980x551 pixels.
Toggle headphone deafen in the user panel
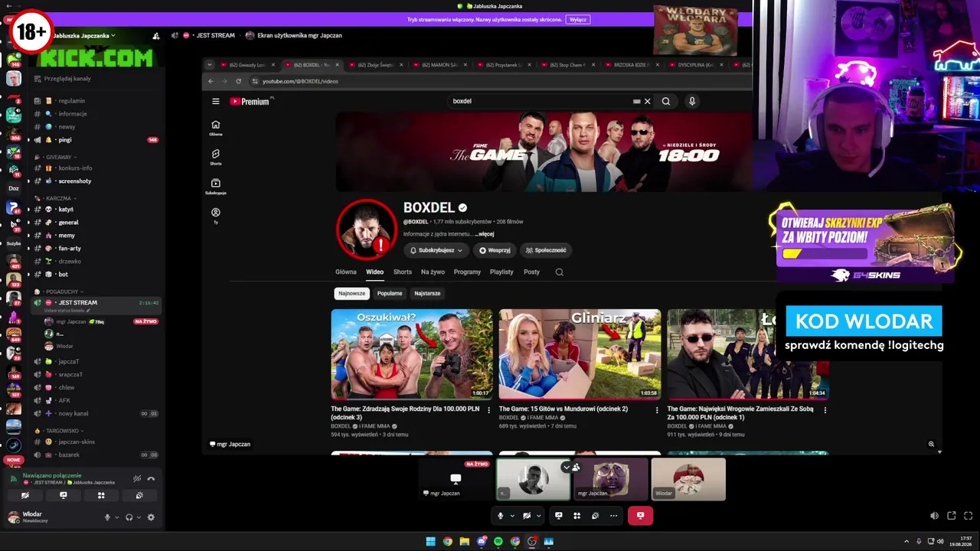pyautogui.click(x=129, y=517)
